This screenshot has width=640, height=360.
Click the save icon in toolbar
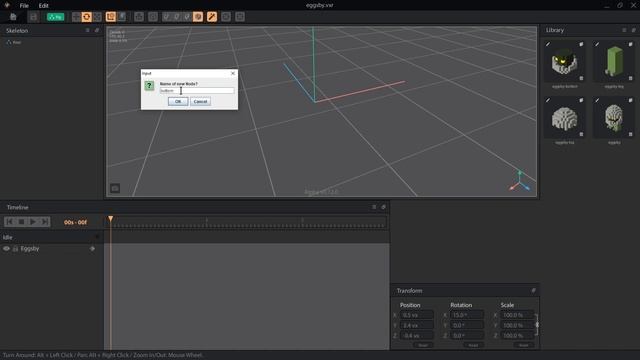[x=33, y=17]
